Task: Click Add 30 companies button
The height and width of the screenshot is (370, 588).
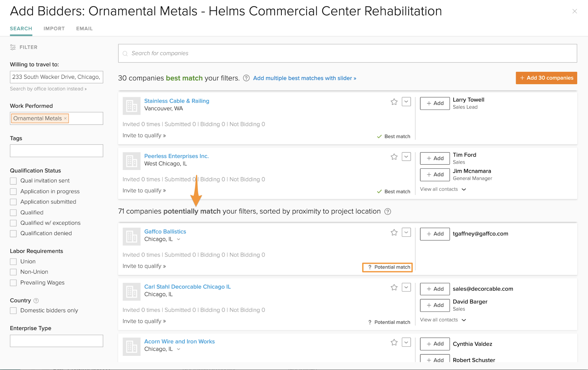Action: (x=546, y=78)
